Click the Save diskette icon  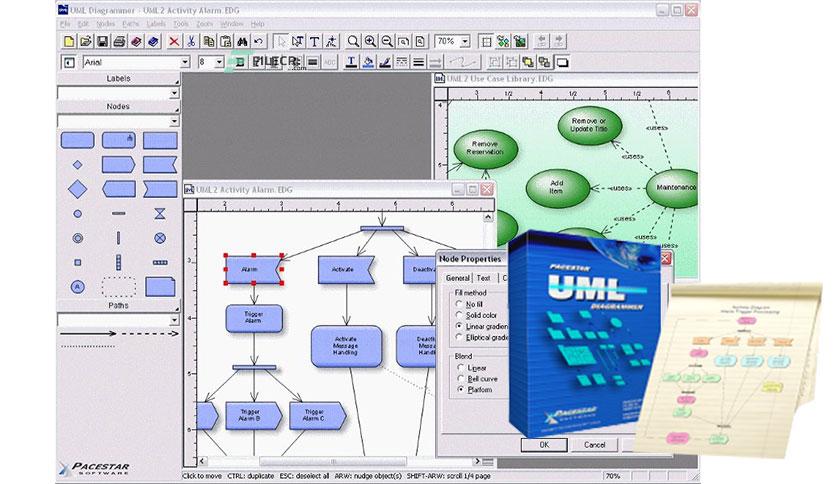pos(102,42)
